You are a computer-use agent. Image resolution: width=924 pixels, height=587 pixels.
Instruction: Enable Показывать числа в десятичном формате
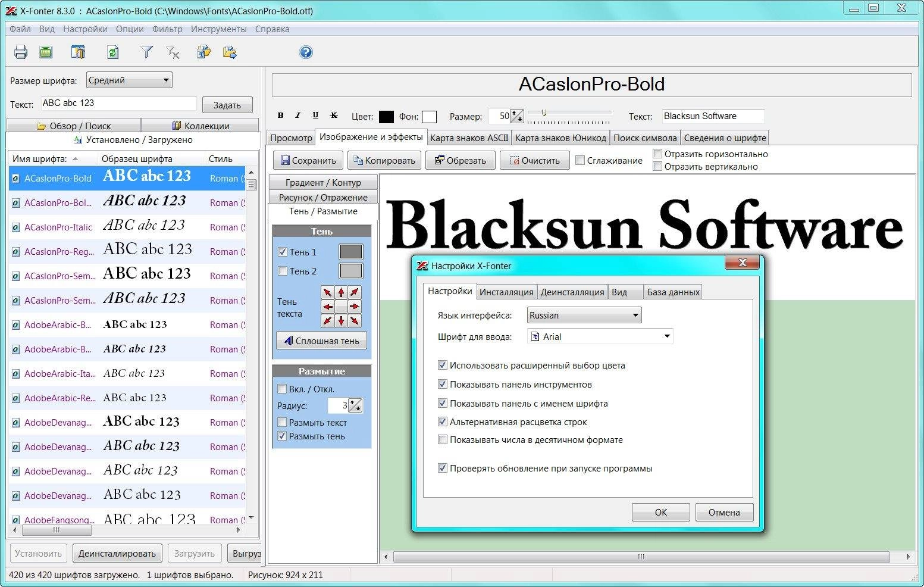tap(442, 440)
